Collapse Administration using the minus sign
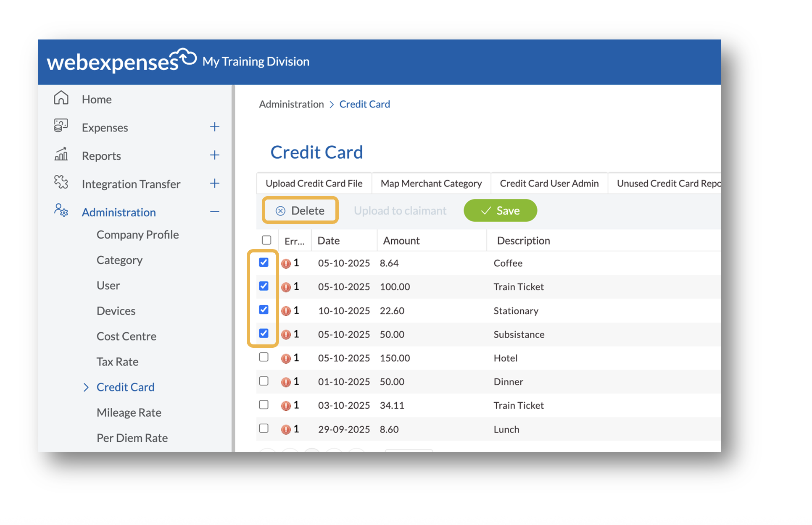The width and height of the screenshot is (812, 525). coord(214,211)
